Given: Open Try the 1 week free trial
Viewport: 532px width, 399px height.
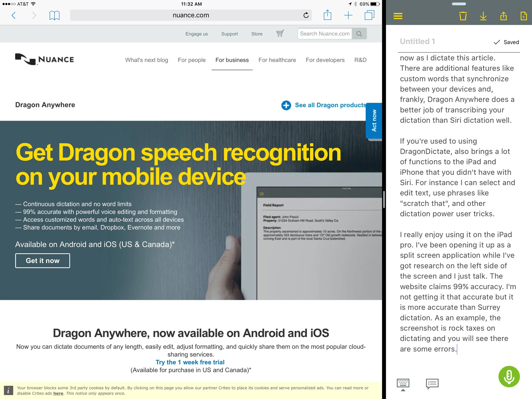Looking at the screenshot, I should pyautogui.click(x=190, y=362).
